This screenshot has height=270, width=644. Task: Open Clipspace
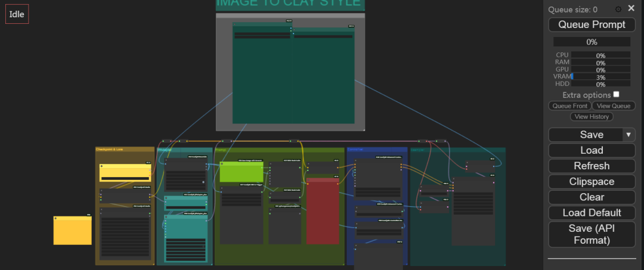(592, 181)
